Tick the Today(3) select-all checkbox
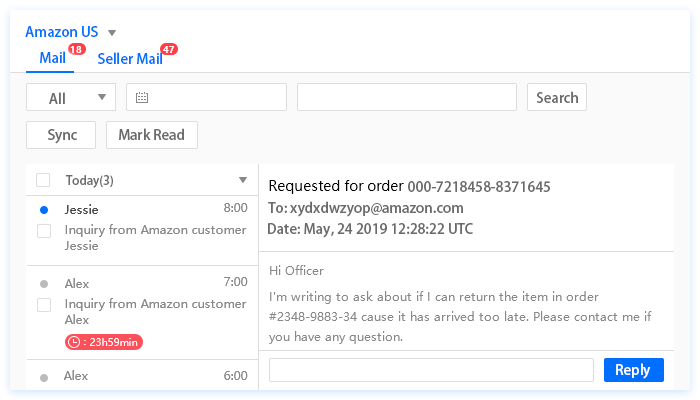This screenshot has height=400, width=700. click(x=43, y=181)
